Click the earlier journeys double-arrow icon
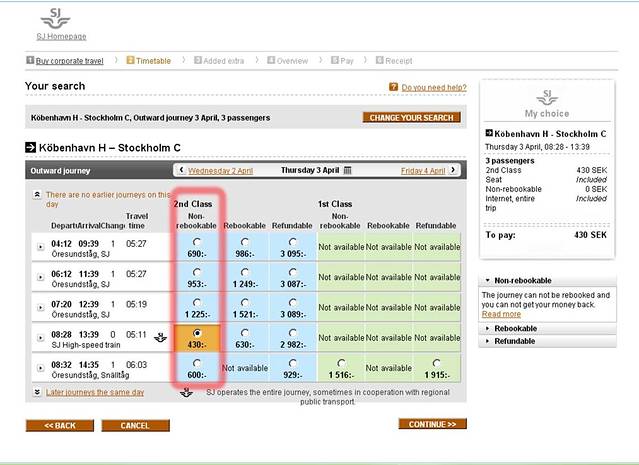639x465 pixels. pyautogui.click(x=37, y=195)
